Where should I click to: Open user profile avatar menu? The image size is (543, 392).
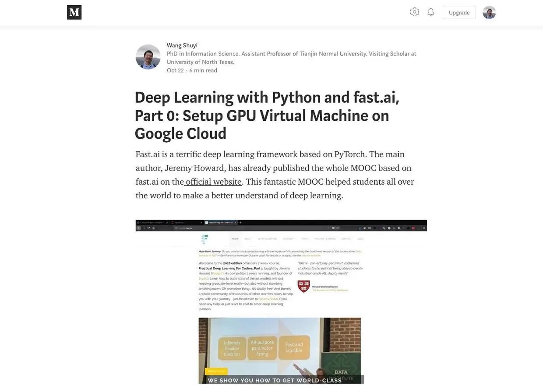click(x=489, y=12)
